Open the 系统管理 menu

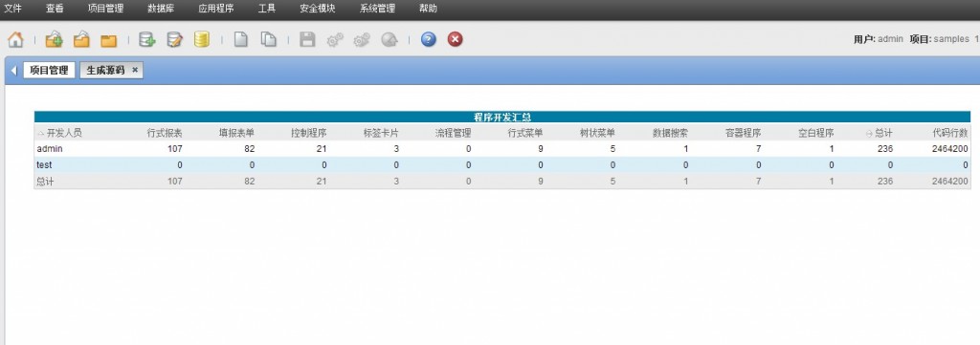pyautogui.click(x=377, y=9)
